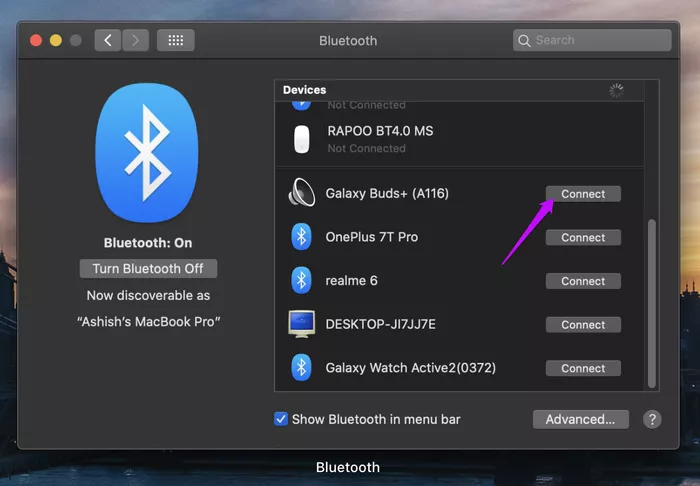Click the Galaxy Watch Active2 Bluetooth icon

(301, 368)
